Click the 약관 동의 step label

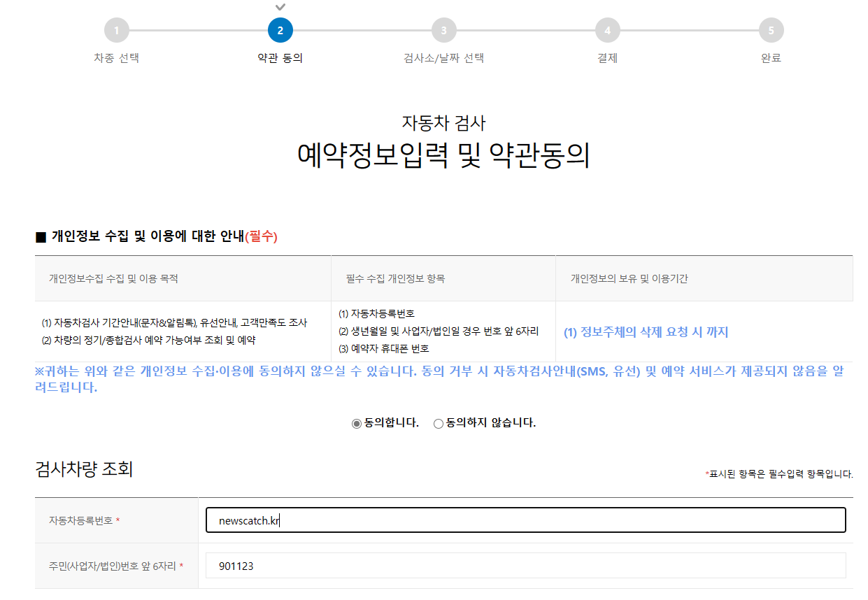point(280,58)
